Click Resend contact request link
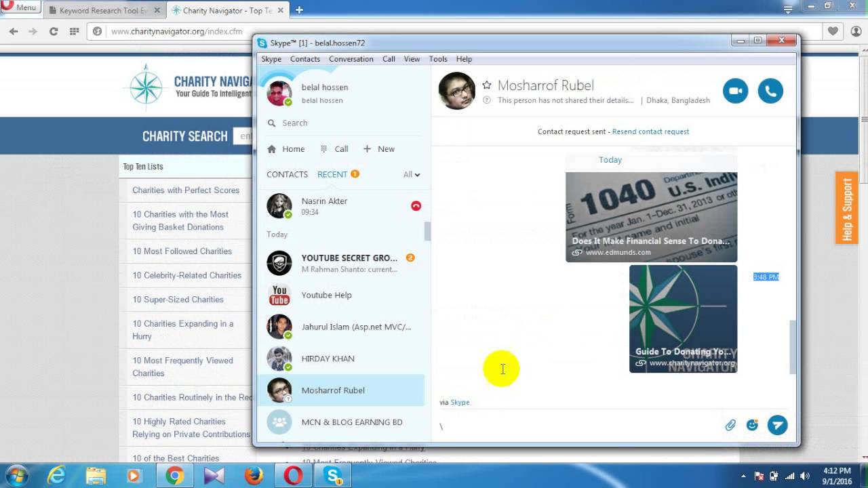 [x=650, y=131]
